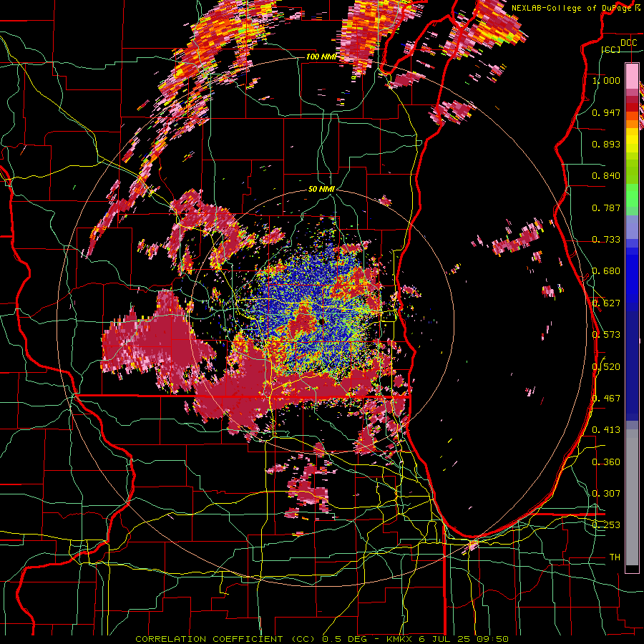
Task: Click the black radar site dot at map center
Action: pos(322,321)
